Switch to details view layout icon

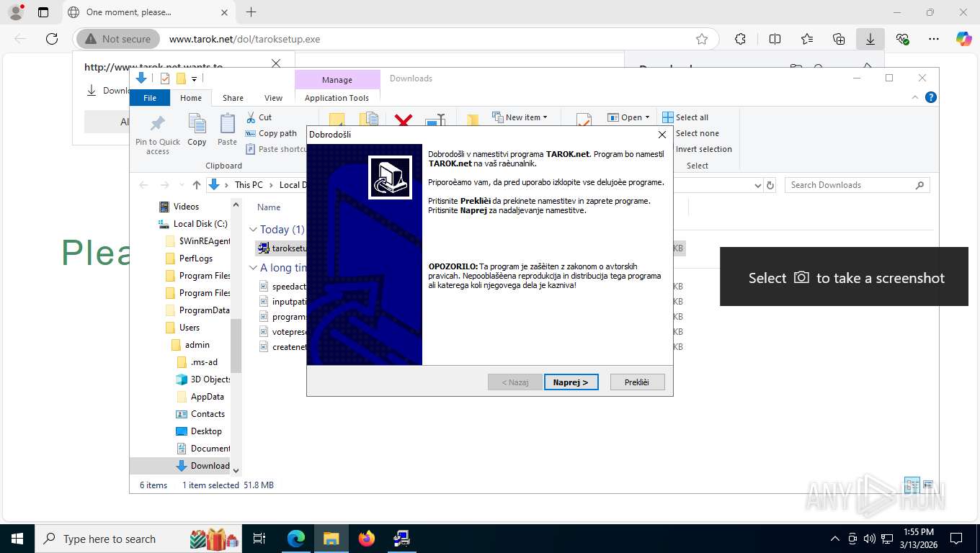click(912, 485)
